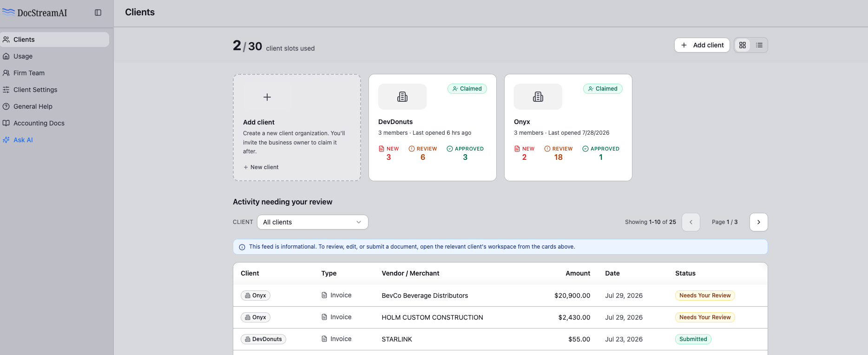Open the DevDonuts client card building icon
The image size is (868, 355).
[402, 97]
